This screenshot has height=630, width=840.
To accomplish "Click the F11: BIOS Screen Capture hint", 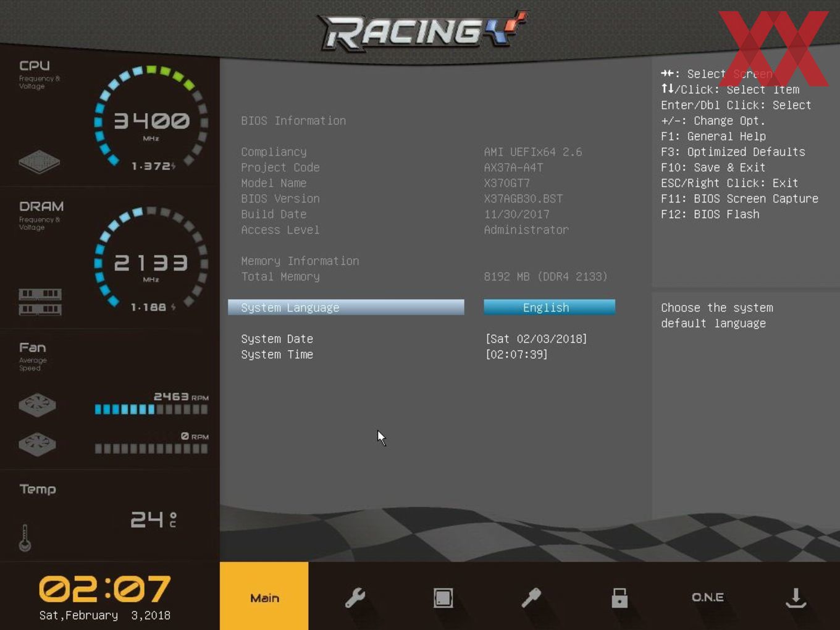I will tap(739, 198).
